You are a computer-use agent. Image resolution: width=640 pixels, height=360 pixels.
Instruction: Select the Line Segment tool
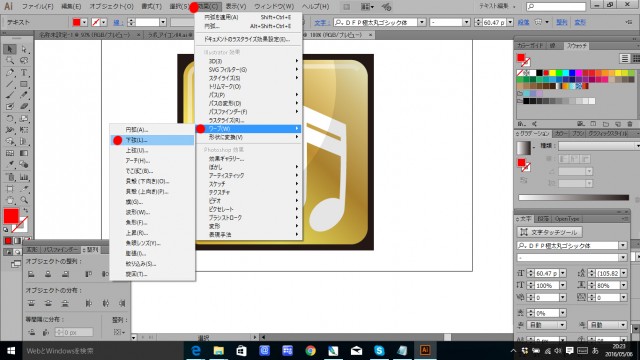pyautogui.click(x=10, y=84)
